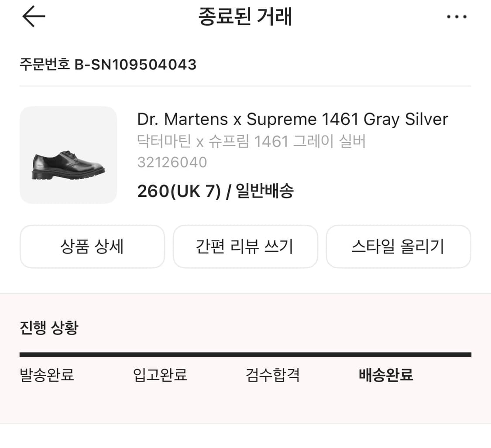The image size is (491, 448).
Task: Select the model number 32126040
Action: point(172,162)
